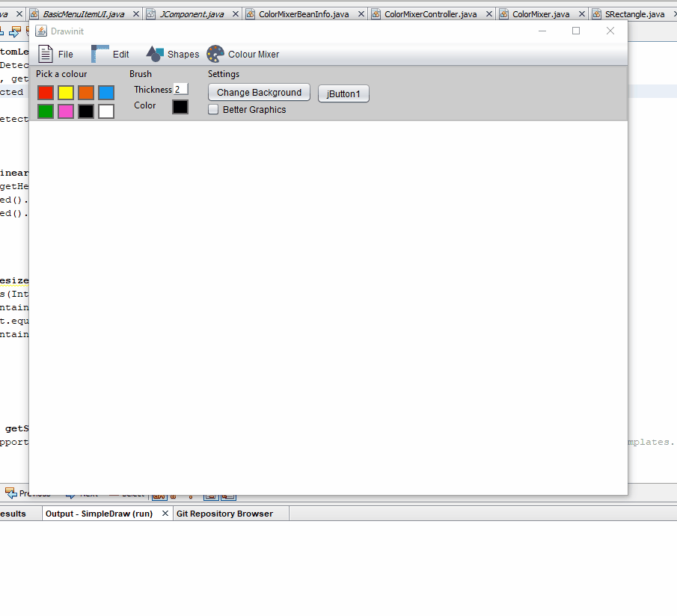Click the Thickness input field
Image resolution: width=677 pixels, height=616 pixels.
(x=180, y=89)
